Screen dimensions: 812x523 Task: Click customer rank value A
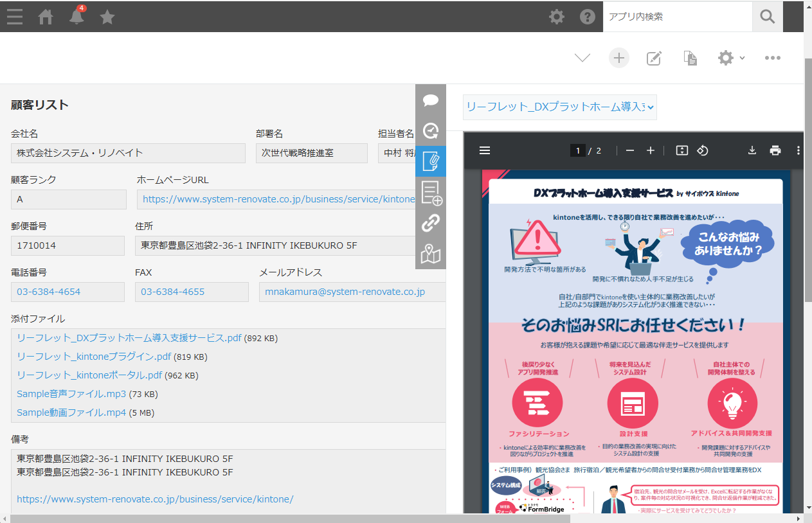click(x=69, y=199)
